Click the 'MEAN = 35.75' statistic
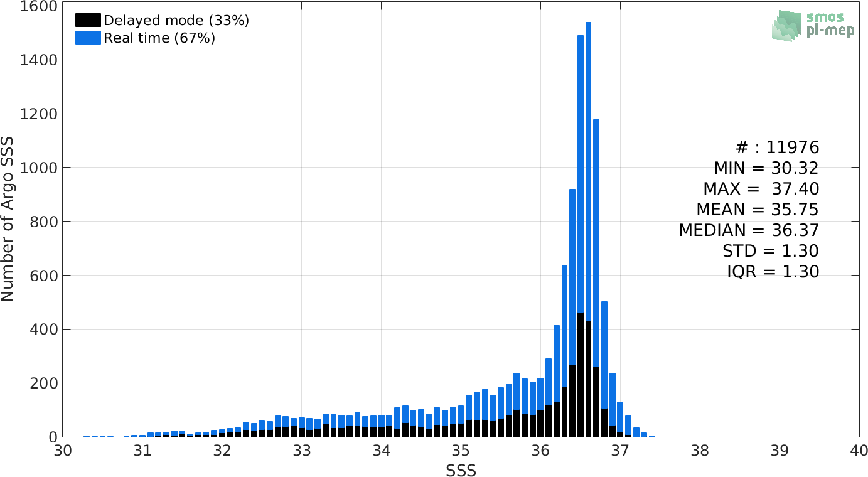The height and width of the screenshot is (477, 868). pos(758,210)
